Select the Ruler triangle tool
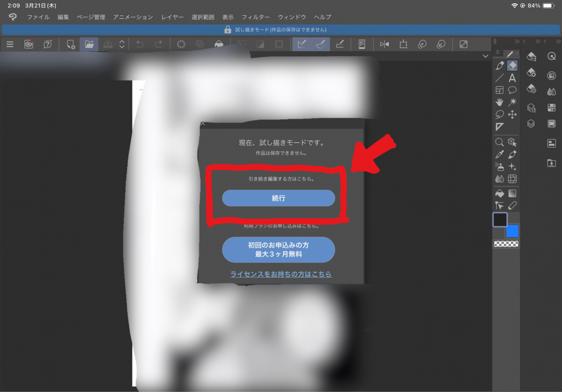 coord(500,127)
